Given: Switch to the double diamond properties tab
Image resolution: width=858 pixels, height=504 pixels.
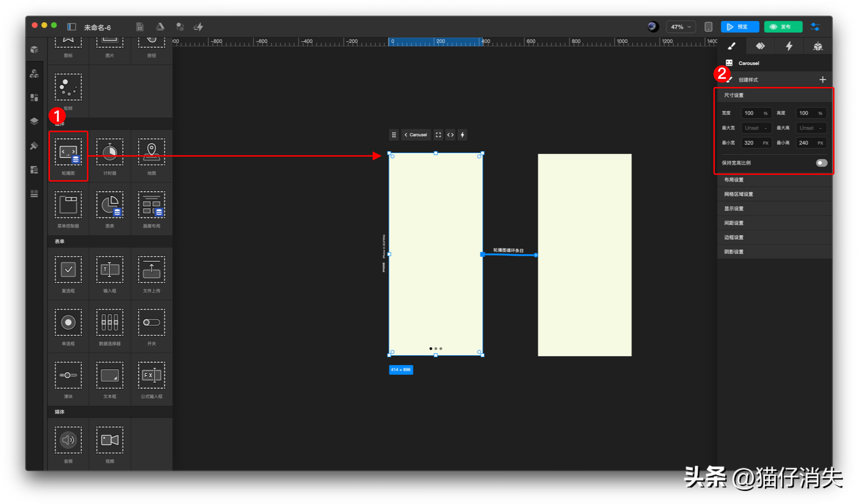Looking at the screenshot, I should [x=760, y=46].
